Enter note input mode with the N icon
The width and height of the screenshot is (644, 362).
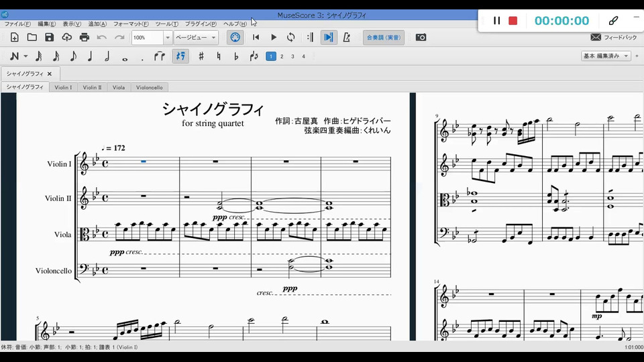[x=14, y=56]
